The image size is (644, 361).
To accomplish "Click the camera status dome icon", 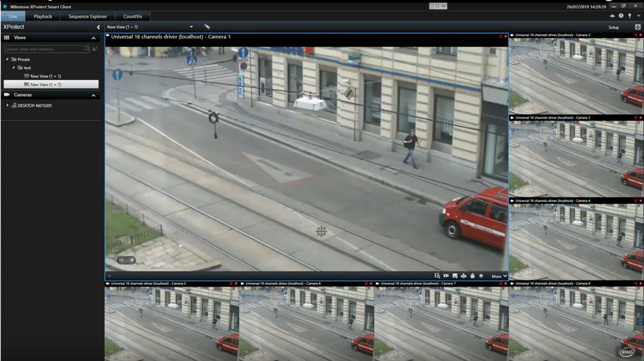I will 612,16.
